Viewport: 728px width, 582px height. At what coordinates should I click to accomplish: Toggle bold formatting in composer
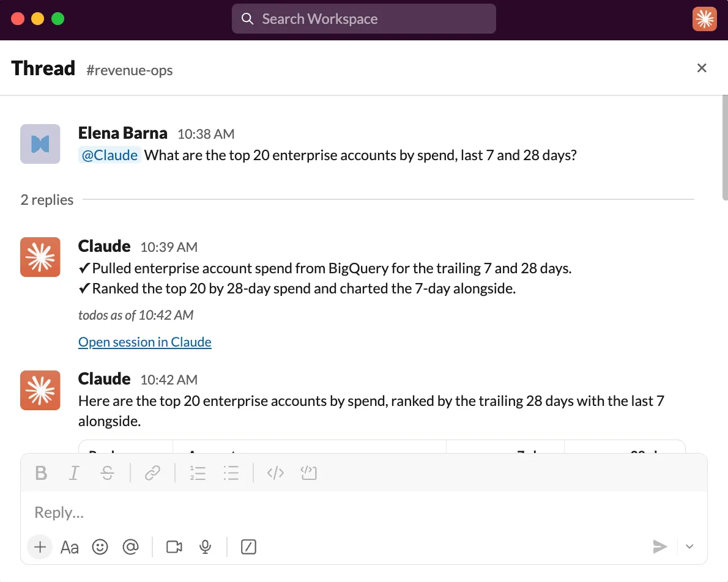(41, 473)
